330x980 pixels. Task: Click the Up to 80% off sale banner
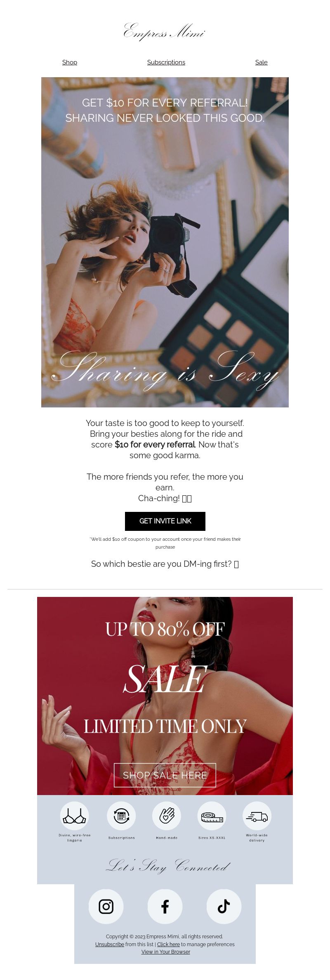click(x=165, y=696)
